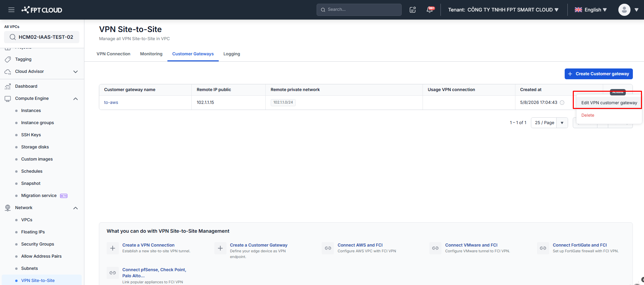Go to Instance groups
This screenshot has width=644, height=285.
coord(37,123)
